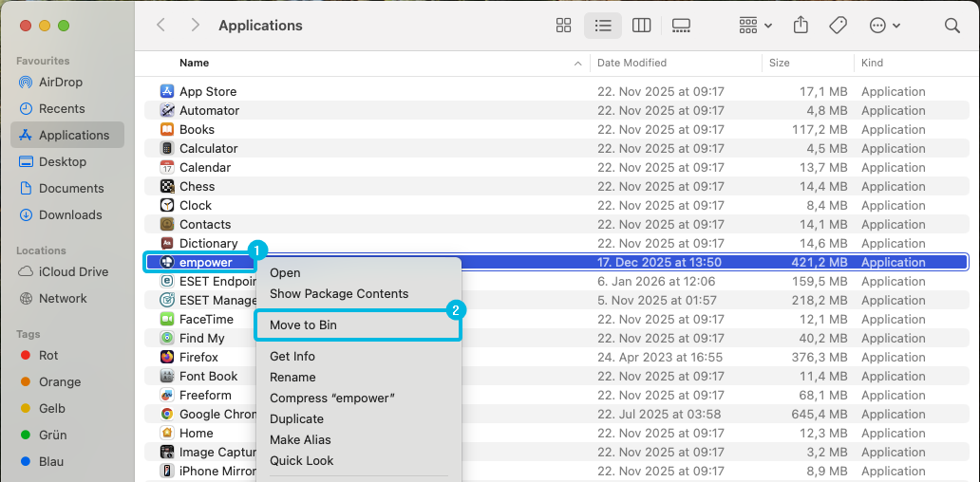Select the ESET Endpoint row name

click(x=217, y=281)
